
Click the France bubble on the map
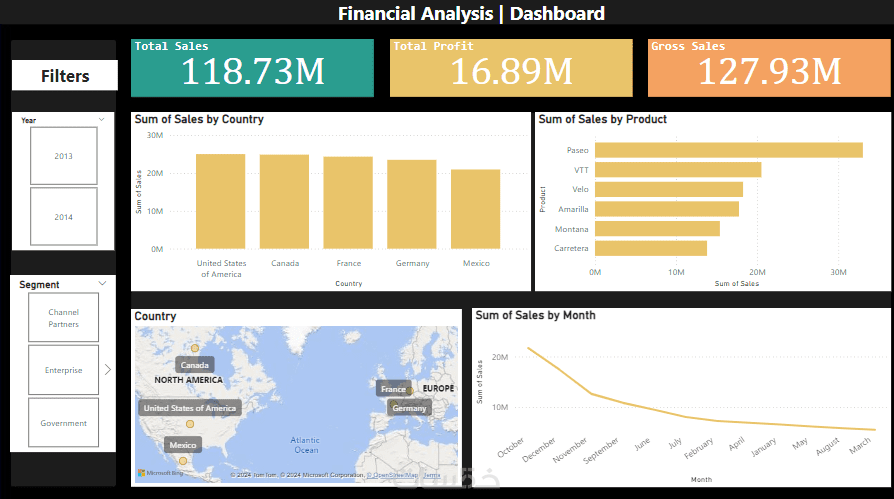click(409, 391)
